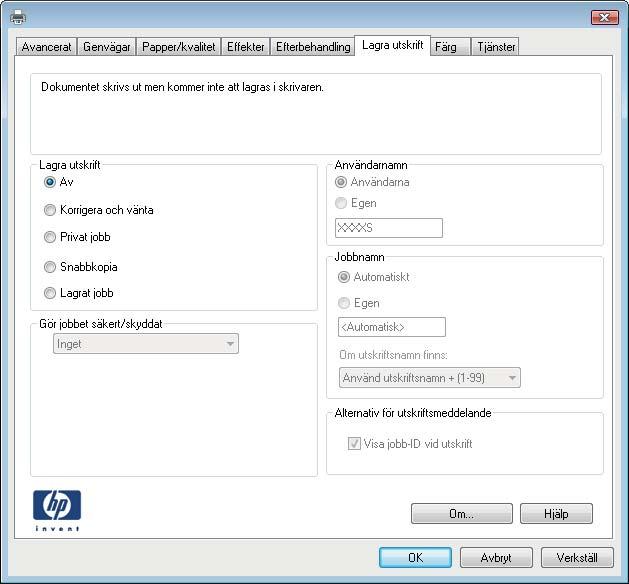The height and width of the screenshot is (584, 629).
Task: Click the printer icon in the title bar
Action: click(x=17, y=17)
